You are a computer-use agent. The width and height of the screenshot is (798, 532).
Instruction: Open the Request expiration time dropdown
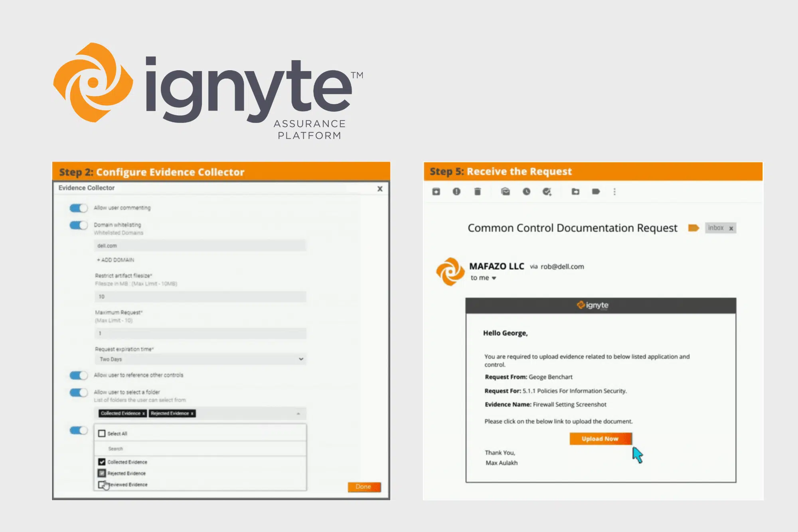point(201,359)
